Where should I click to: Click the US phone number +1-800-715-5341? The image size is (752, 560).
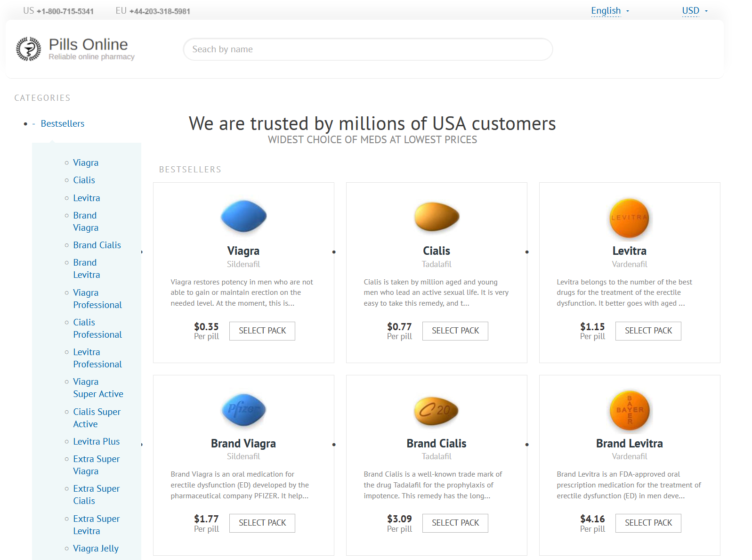pyautogui.click(x=65, y=11)
